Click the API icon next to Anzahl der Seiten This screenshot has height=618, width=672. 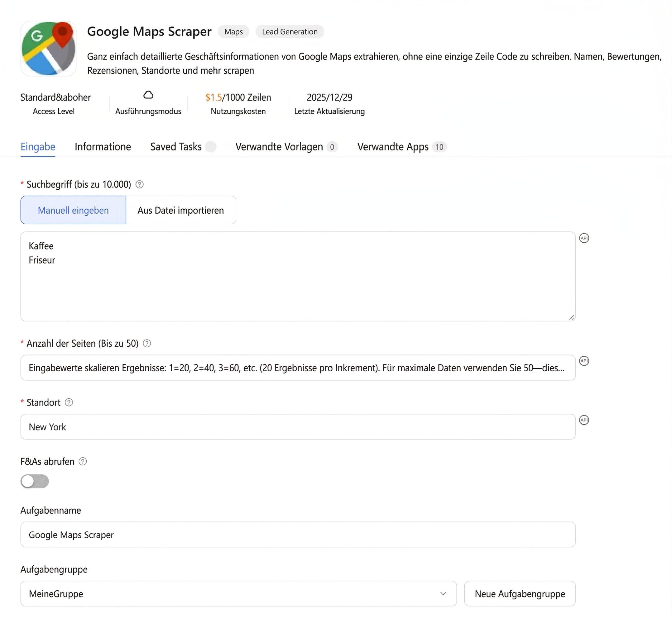[x=584, y=361]
